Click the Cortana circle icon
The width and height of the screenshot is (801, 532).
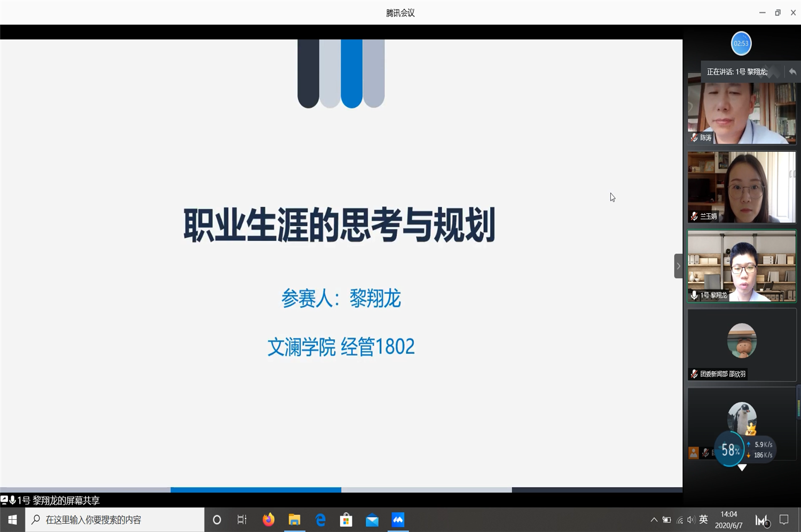click(x=217, y=520)
